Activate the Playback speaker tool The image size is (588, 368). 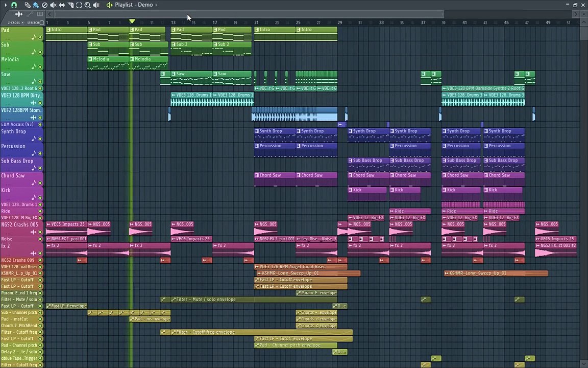(96, 5)
